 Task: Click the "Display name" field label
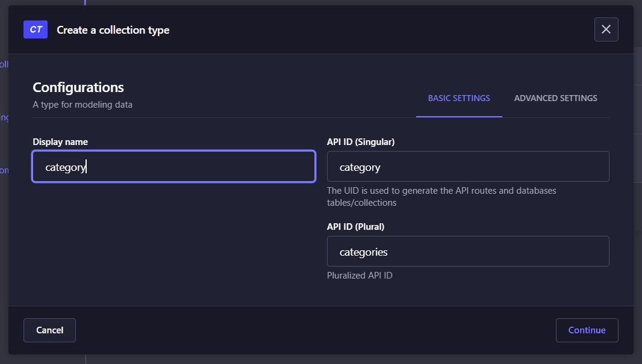[60, 142]
